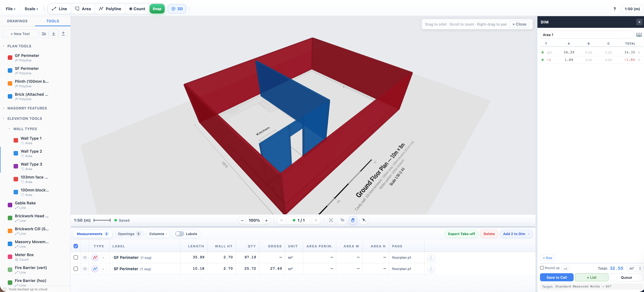Click the zoom-to-fit canvas icon
This screenshot has height=292, width=644.
[x=331, y=220]
